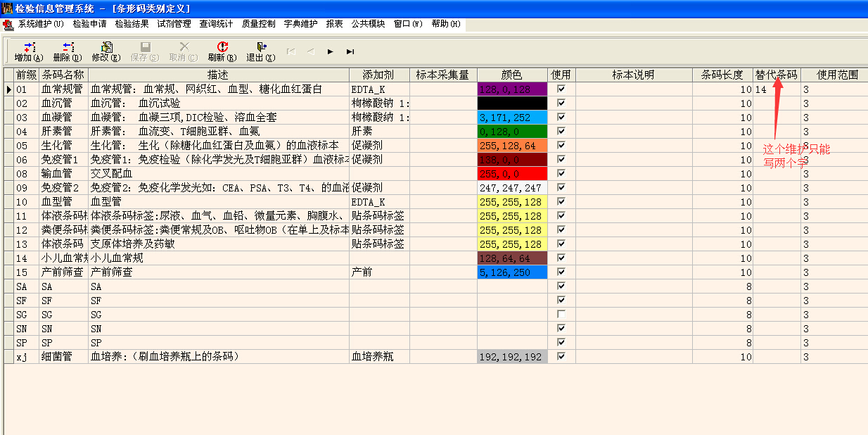Screen dimensions: 868x435
Task: Click the 替代条码 cell containing 14
Action: tap(777, 89)
